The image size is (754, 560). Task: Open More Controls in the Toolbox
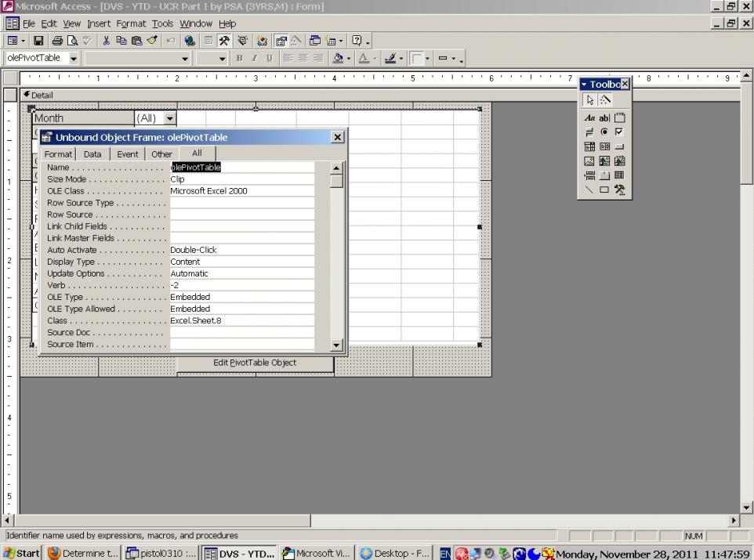tap(620, 190)
